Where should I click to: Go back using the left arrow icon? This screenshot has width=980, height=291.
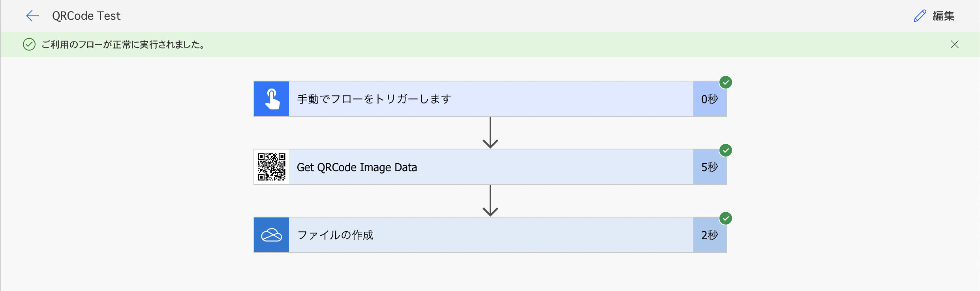(x=32, y=16)
